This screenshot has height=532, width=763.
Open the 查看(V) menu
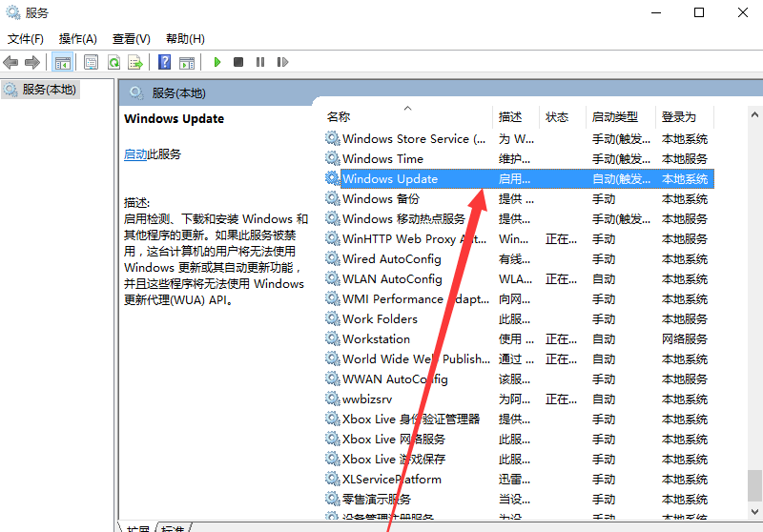coord(131,39)
